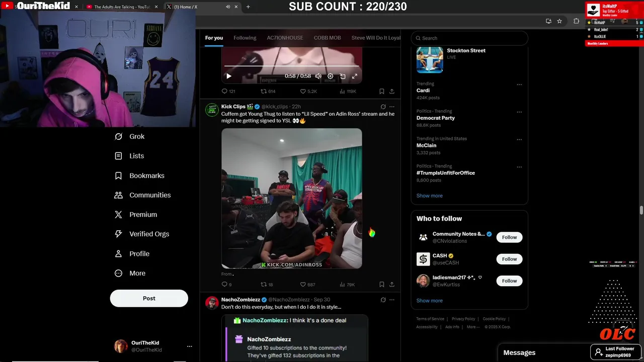Focus the X search field
This screenshot has width=644, height=362.
(x=469, y=38)
